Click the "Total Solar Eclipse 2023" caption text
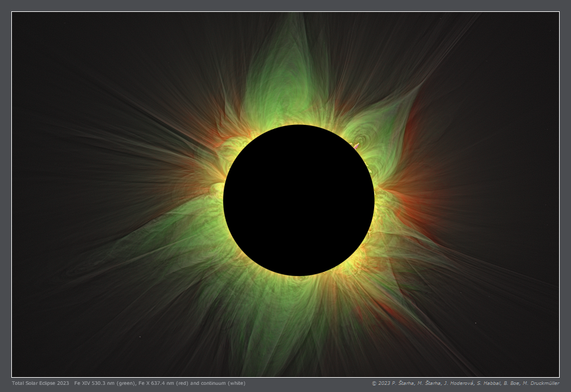The height and width of the screenshot is (392, 571). coord(40,383)
